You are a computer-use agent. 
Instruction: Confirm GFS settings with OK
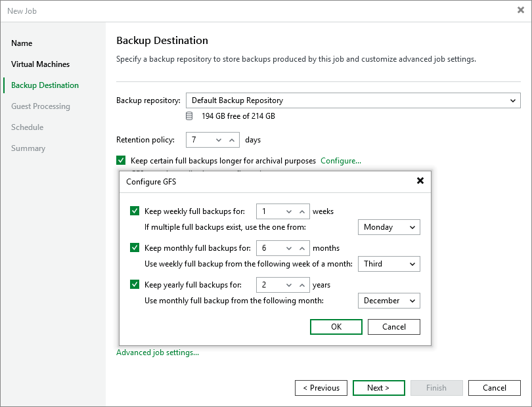tap(336, 326)
